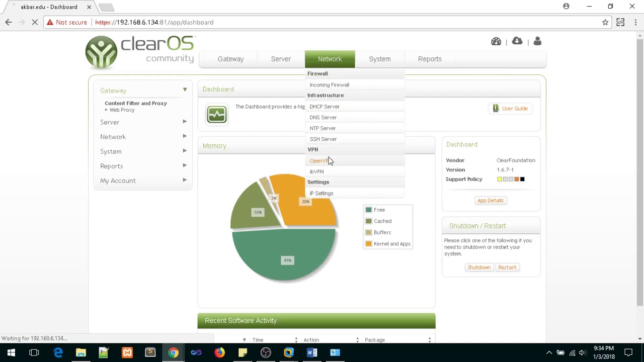Switch to Chrome in taskbar
This screenshot has width=644, height=362.
[x=173, y=352]
